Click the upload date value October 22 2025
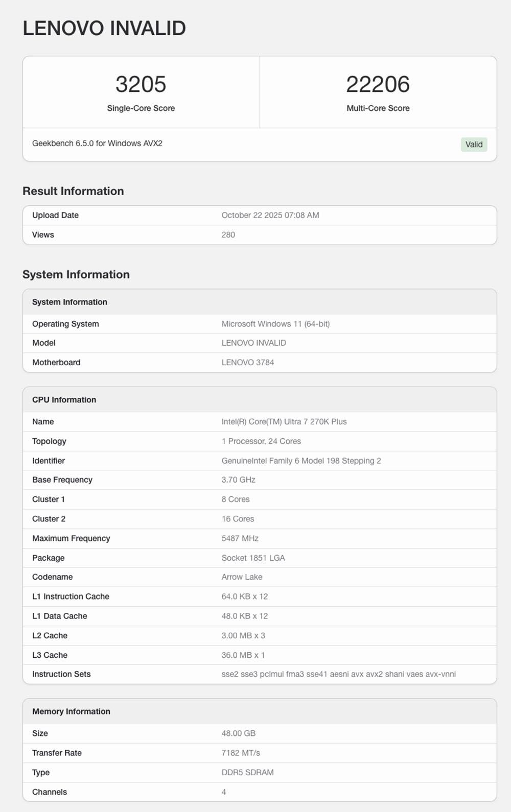The image size is (511, 812). (x=270, y=216)
